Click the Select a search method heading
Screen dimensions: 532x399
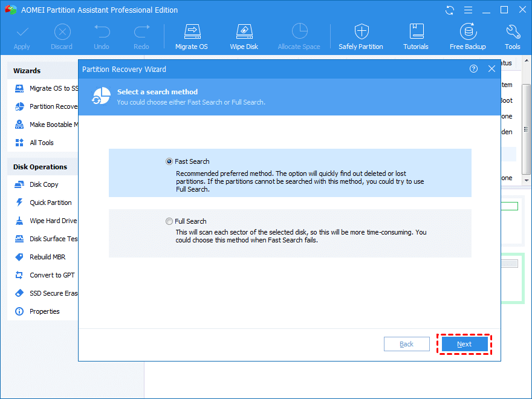click(157, 92)
